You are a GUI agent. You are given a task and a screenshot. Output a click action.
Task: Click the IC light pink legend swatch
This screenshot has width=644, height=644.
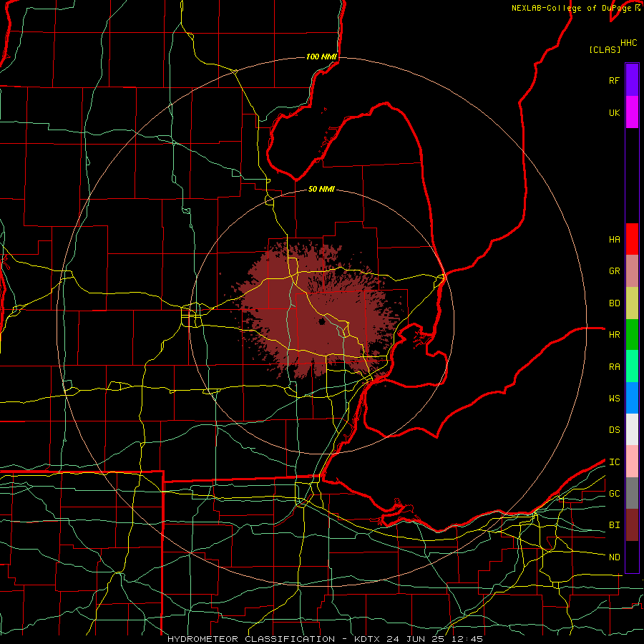632,462
